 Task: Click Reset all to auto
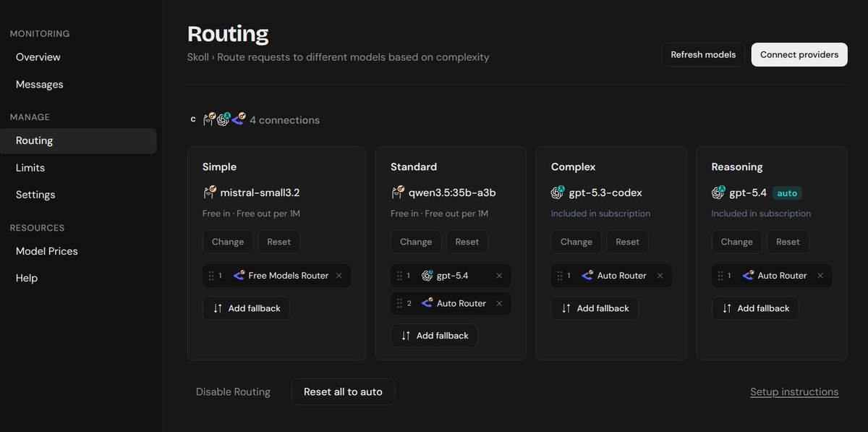pos(343,391)
